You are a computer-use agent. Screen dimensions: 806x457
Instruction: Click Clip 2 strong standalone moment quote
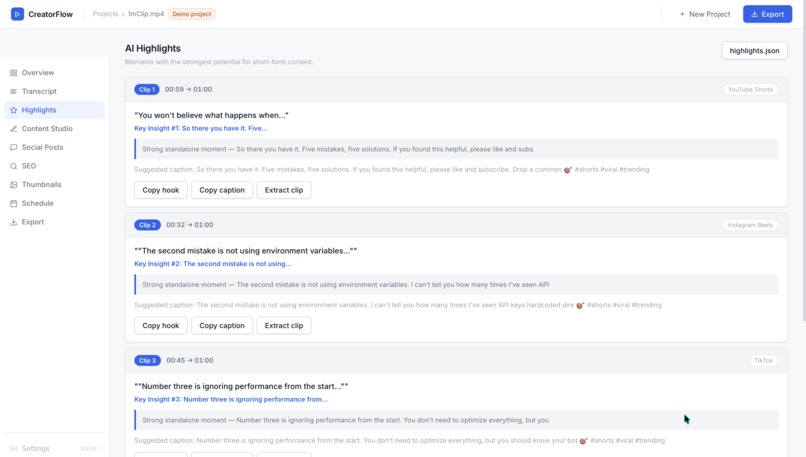pos(456,285)
